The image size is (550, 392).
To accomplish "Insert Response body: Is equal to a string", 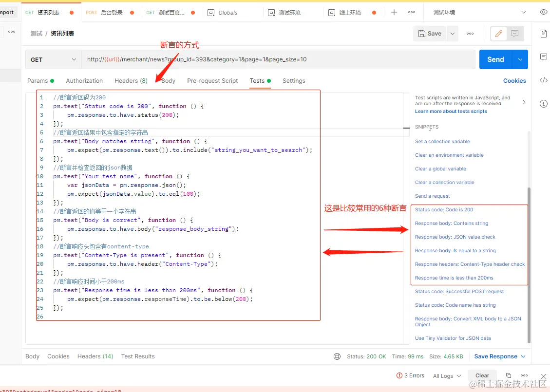I will (455, 251).
